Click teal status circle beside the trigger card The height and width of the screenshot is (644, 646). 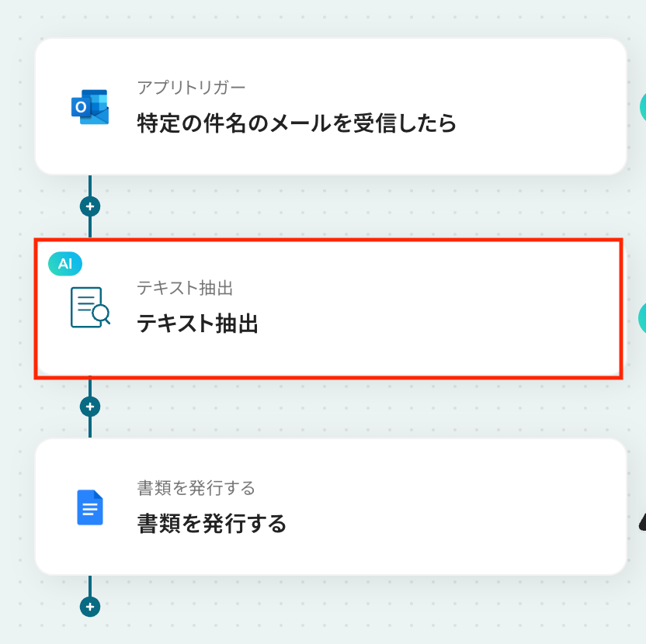[x=643, y=107]
